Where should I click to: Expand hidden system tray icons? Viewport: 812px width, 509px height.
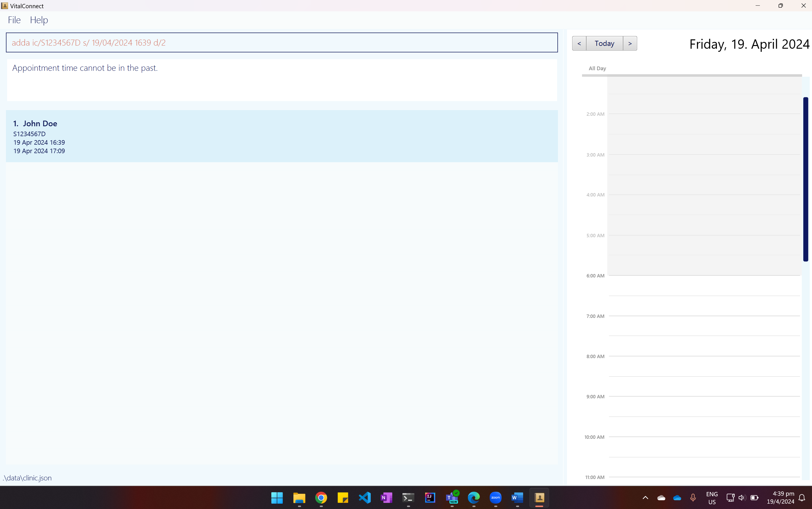point(645,498)
